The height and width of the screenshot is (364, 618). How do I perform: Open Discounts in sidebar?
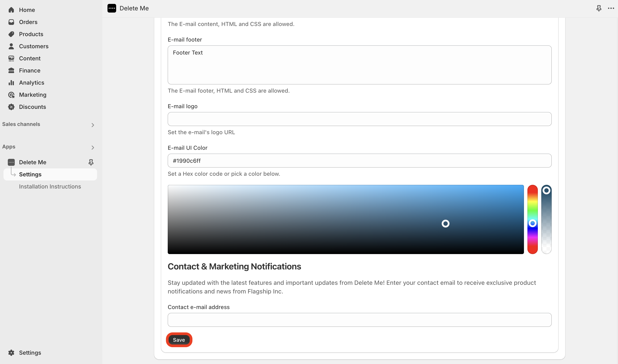click(x=33, y=107)
